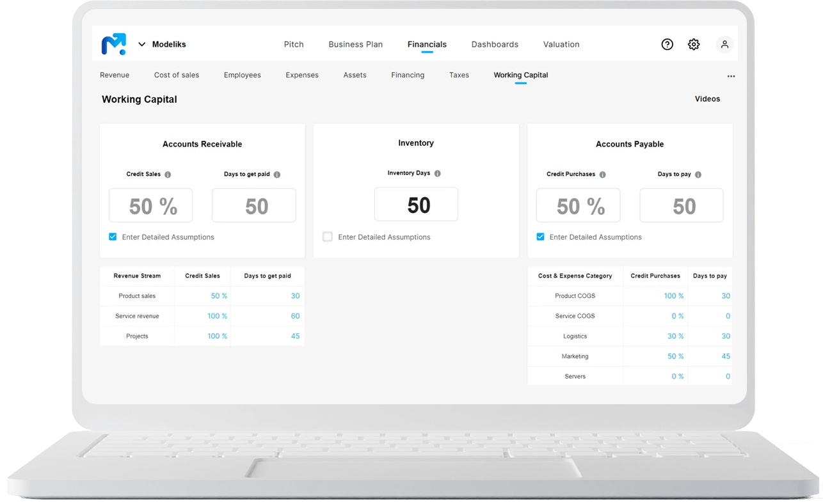Screen dimensions: 823x504
Task: Click info icon beside Credit Purchases
Action: [602, 175]
